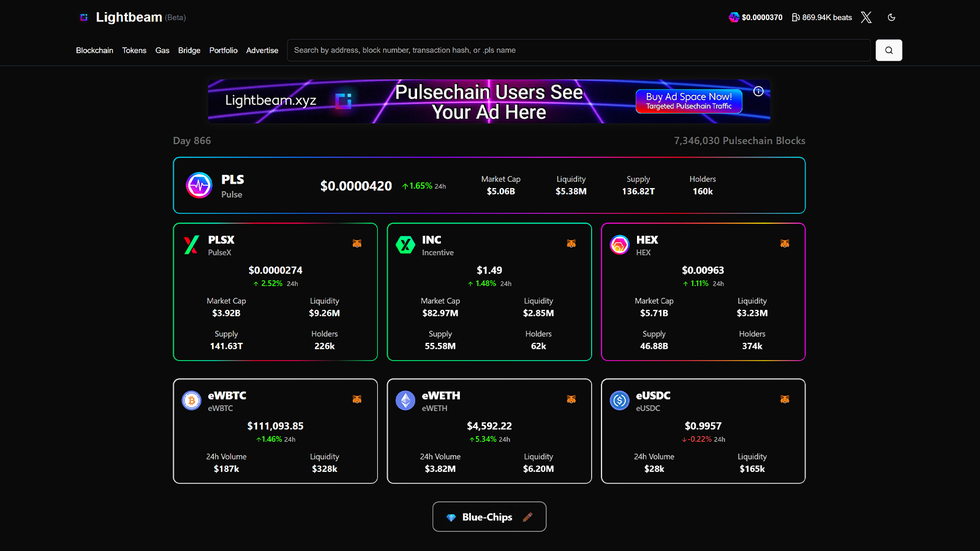Open the Bridge nav item

(x=189, y=50)
